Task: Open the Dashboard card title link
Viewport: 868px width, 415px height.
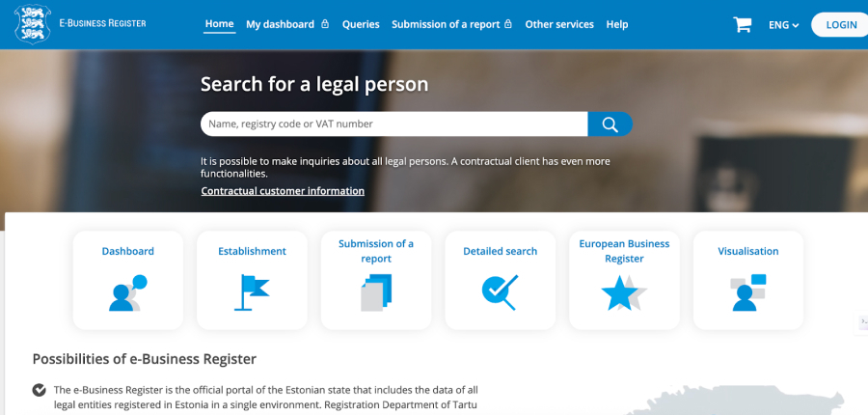Action: click(x=128, y=251)
